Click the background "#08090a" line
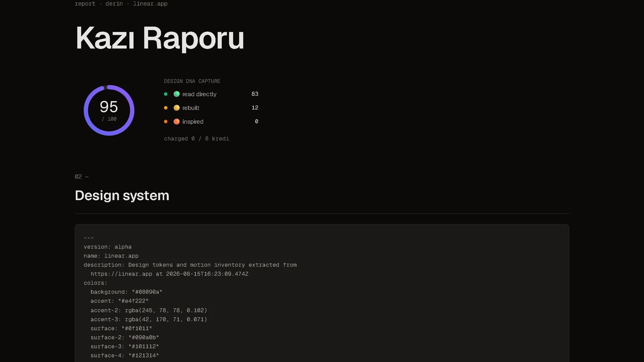The width and height of the screenshot is (644, 362). 126,292
